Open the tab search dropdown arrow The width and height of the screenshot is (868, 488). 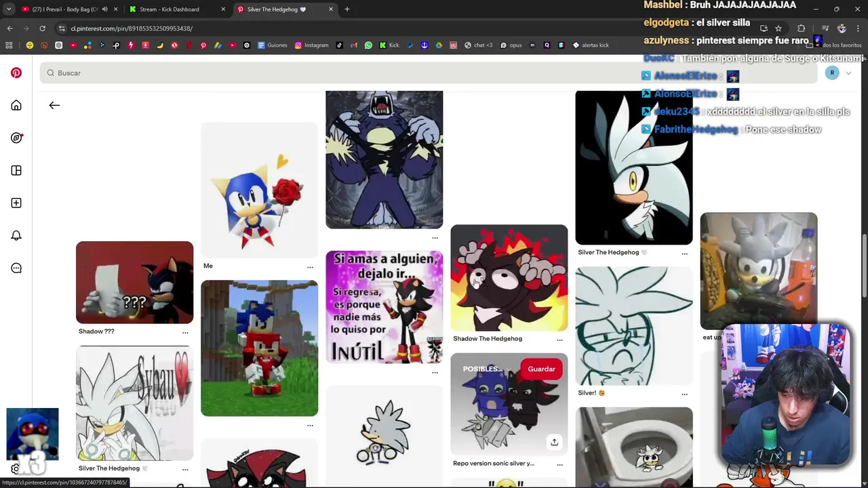(9, 9)
